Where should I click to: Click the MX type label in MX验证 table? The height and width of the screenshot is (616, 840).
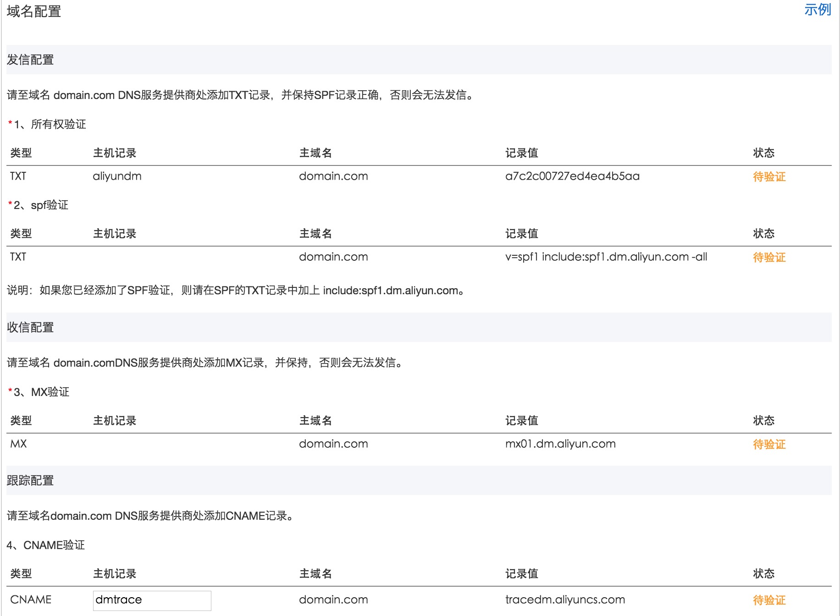point(18,444)
